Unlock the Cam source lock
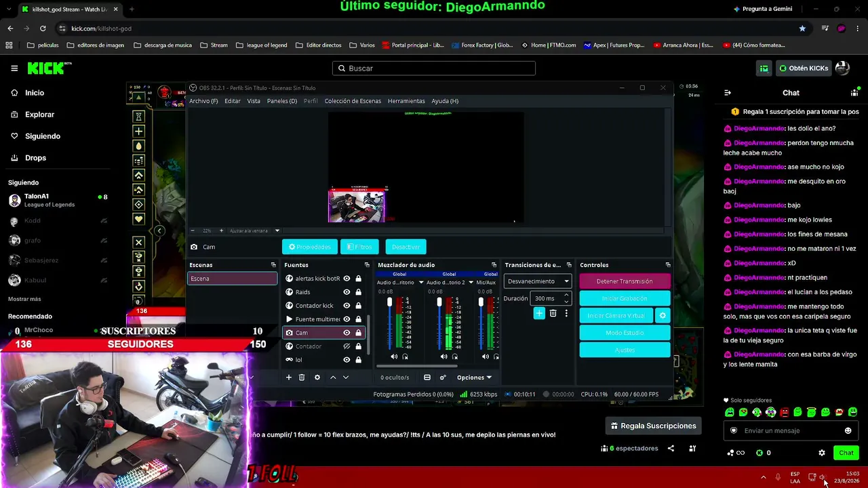Viewport: 868px width, 488px height. click(358, 333)
